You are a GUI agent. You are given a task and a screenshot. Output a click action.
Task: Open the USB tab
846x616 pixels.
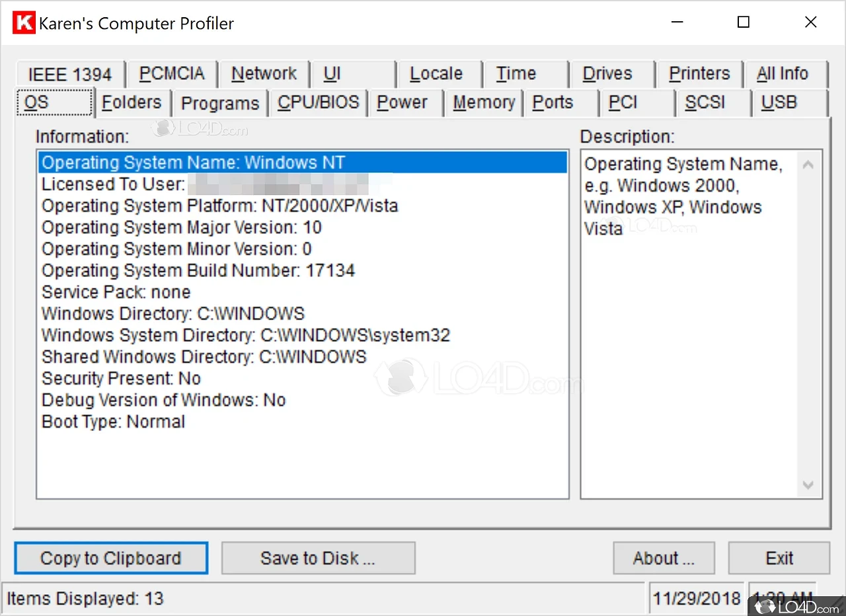(x=789, y=103)
